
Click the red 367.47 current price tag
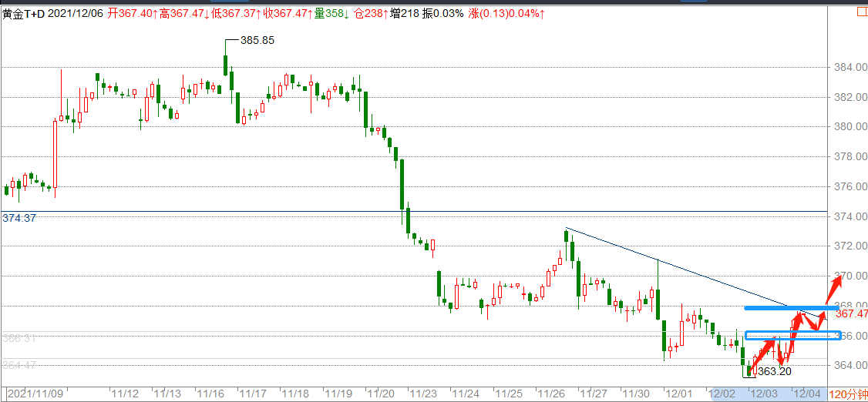click(851, 313)
